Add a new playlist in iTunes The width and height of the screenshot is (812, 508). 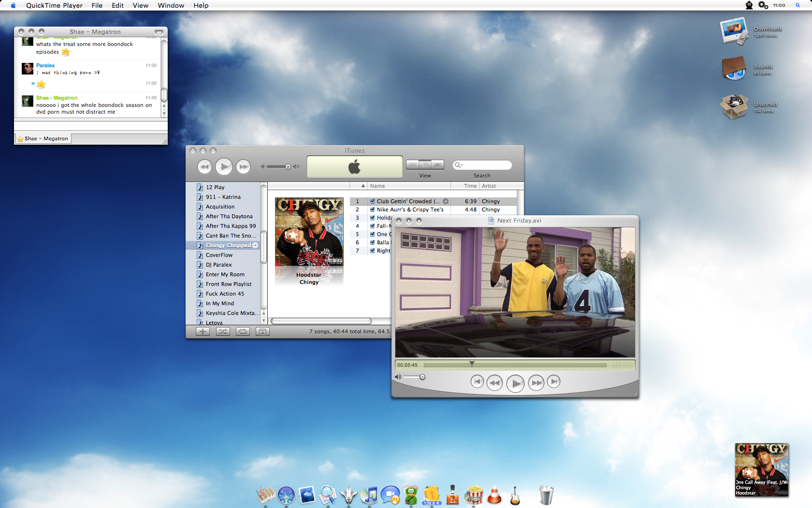203,331
